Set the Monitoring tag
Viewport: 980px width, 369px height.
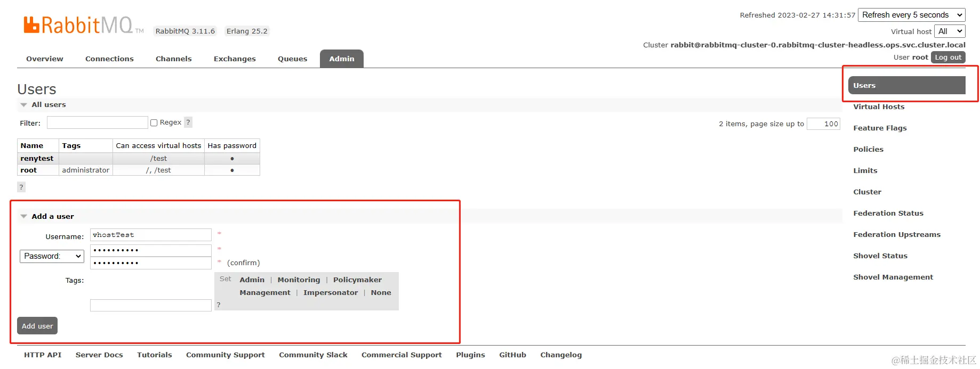pyautogui.click(x=299, y=280)
